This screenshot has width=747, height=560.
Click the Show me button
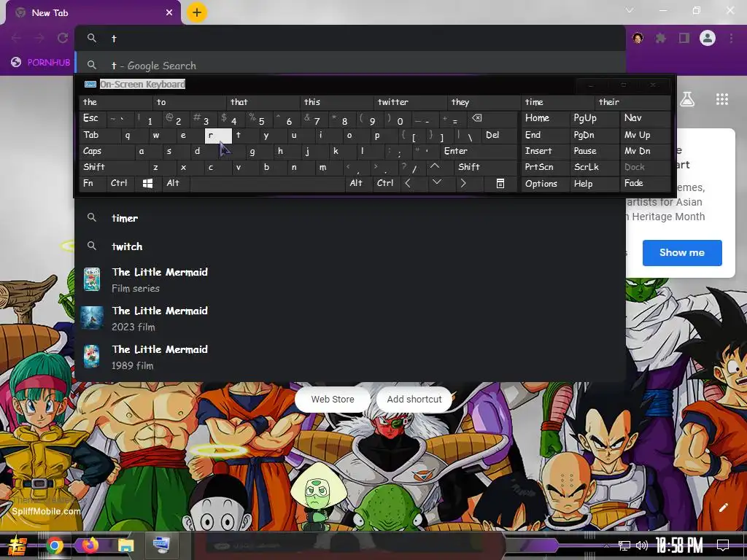(x=682, y=252)
